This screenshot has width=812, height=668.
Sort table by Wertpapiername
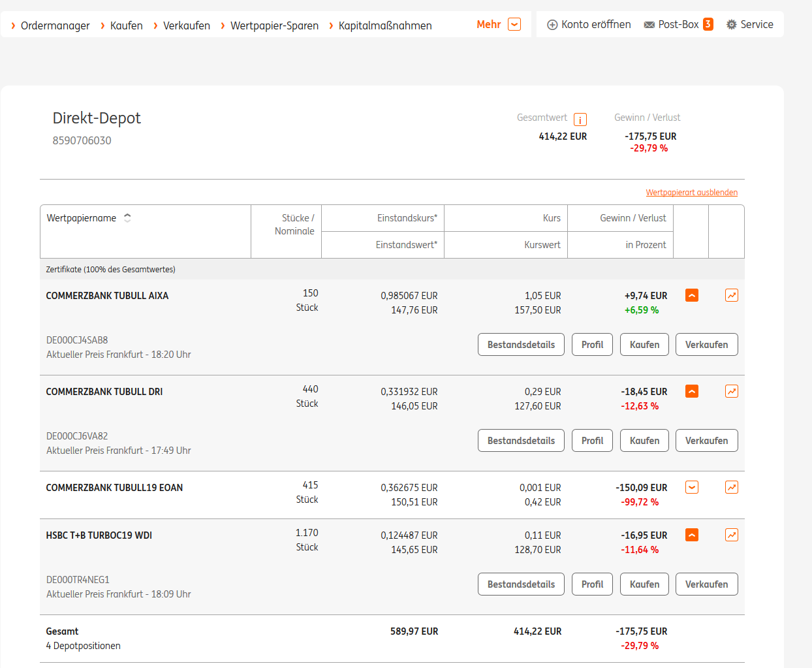127,218
